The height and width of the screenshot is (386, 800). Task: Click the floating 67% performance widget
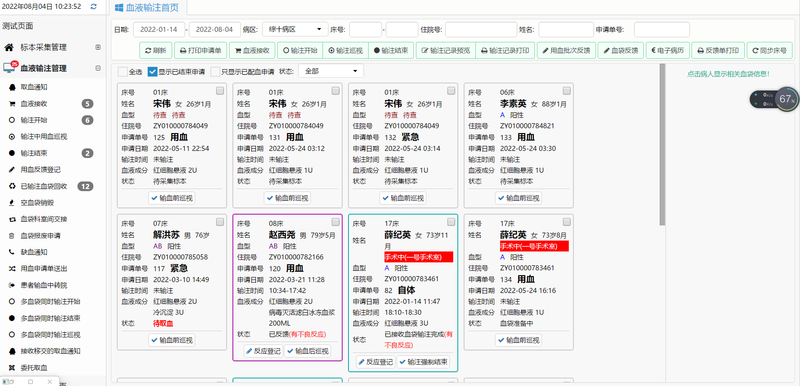[774, 99]
